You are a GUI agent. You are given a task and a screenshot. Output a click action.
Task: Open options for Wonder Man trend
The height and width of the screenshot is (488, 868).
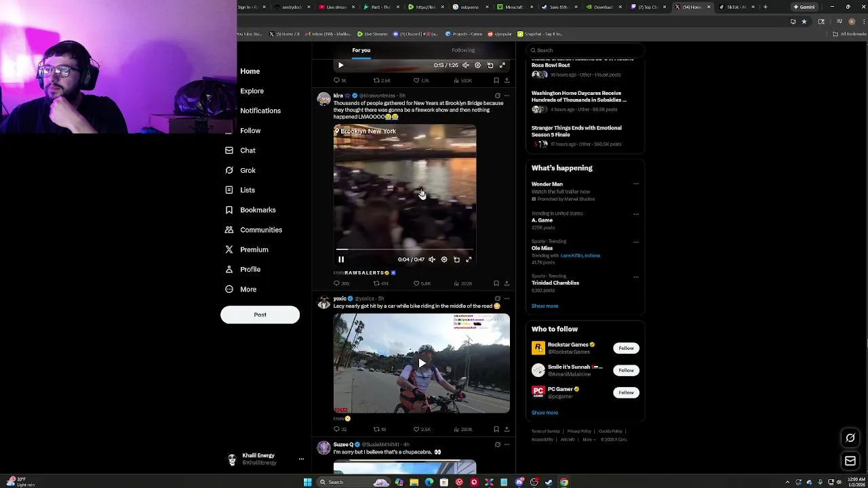point(635,184)
